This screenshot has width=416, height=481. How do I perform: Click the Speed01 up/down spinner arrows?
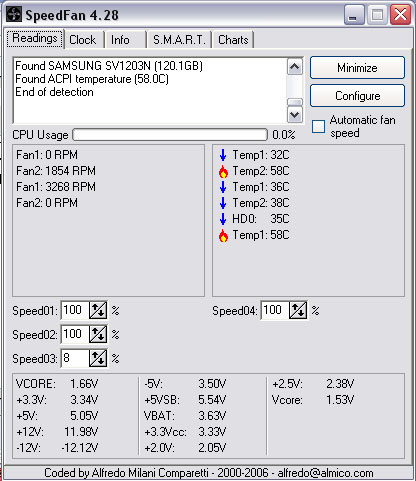tap(98, 311)
